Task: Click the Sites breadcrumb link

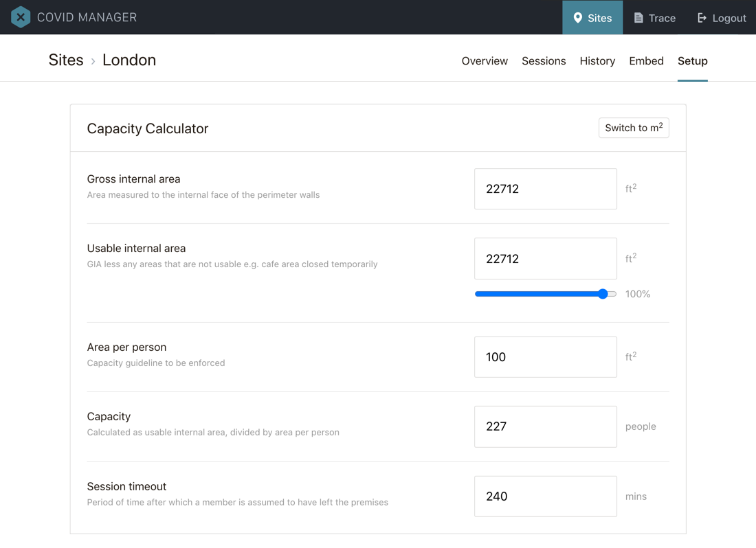Action: tap(66, 60)
